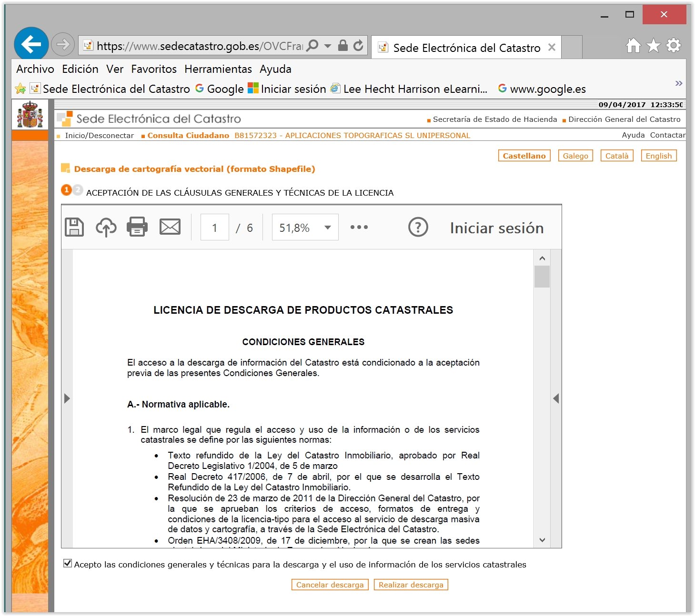Refresh the page with reload icon
This screenshot has height=616, width=695.
pos(358,46)
